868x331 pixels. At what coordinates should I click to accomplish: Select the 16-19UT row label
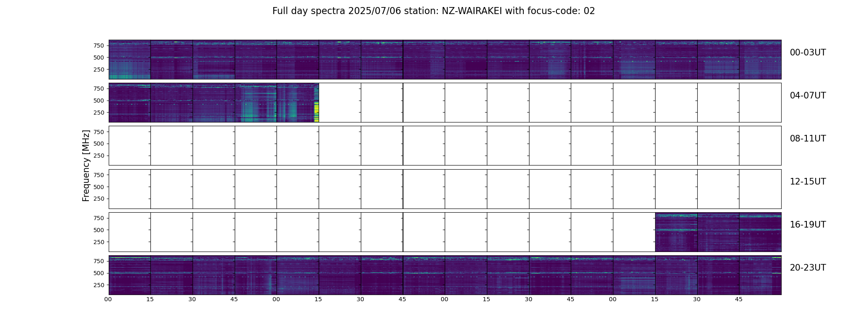point(808,225)
